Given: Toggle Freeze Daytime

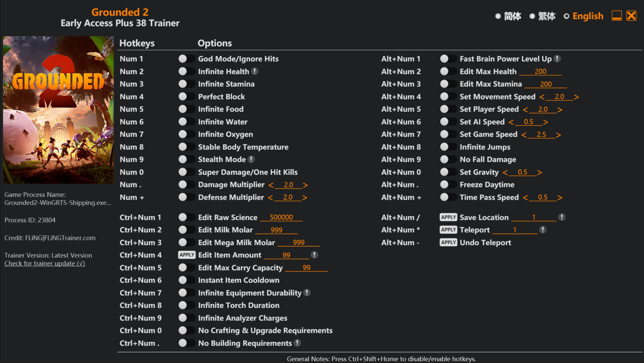Looking at the screenshot, I should click(448, 185).
